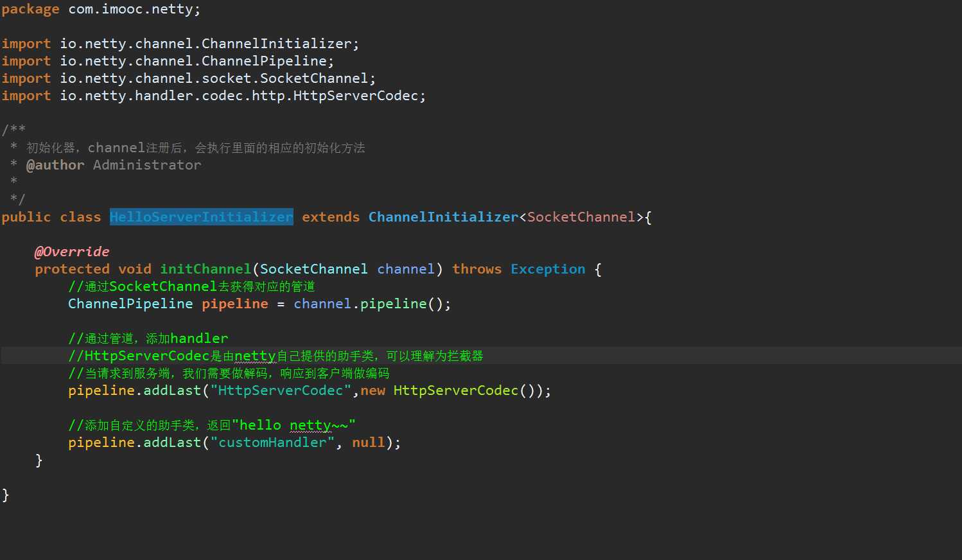Click the new HttpServerCodec() constructor call
Viewport: 962px width, 560px height.
[x=451, y=390]
